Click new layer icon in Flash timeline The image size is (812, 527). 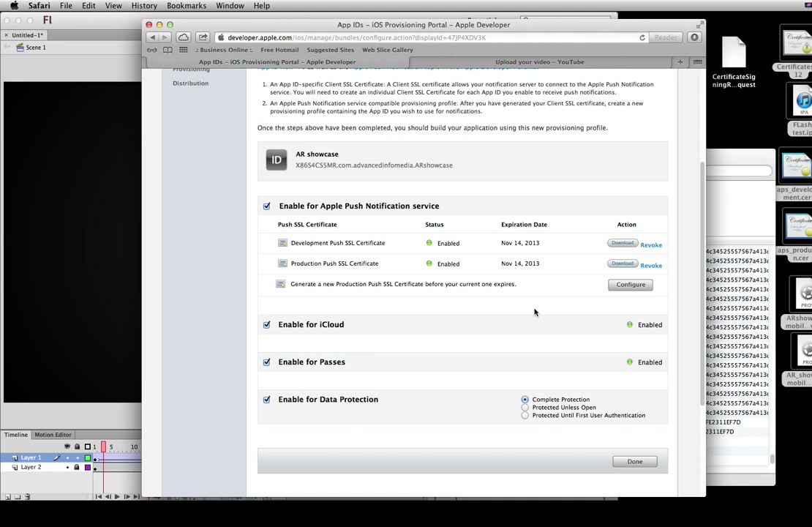[8, 496]
